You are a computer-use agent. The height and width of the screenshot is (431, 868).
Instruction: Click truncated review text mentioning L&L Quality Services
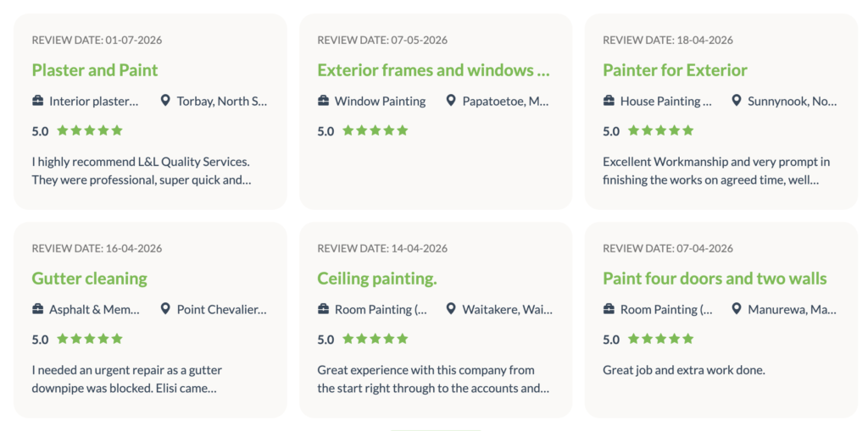(142, 171)
